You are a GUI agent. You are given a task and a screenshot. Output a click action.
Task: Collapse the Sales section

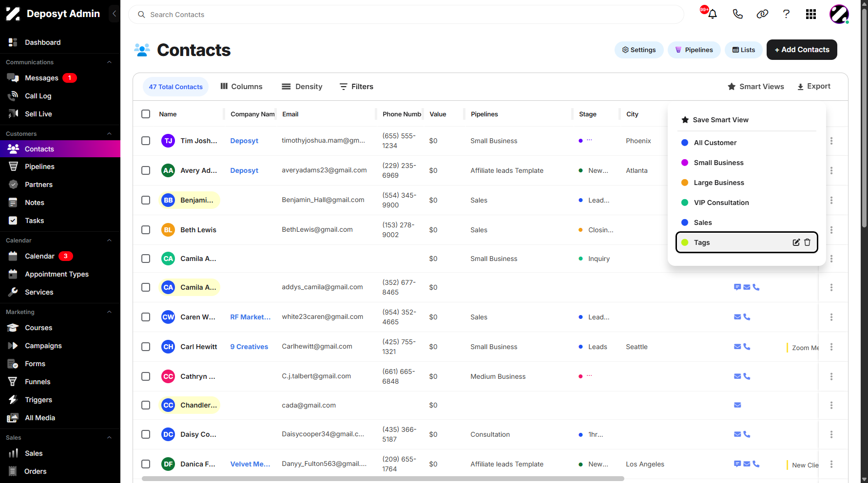tap(109, 438)
